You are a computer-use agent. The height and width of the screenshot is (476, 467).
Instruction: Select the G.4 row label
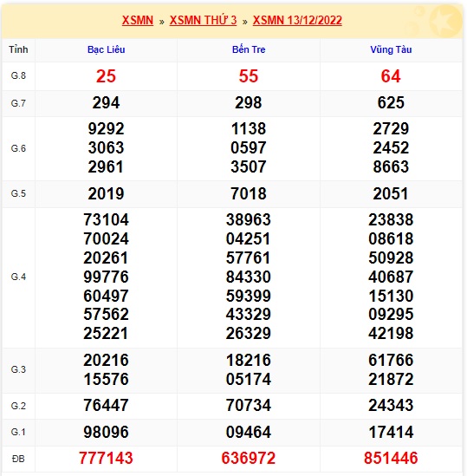18,277
